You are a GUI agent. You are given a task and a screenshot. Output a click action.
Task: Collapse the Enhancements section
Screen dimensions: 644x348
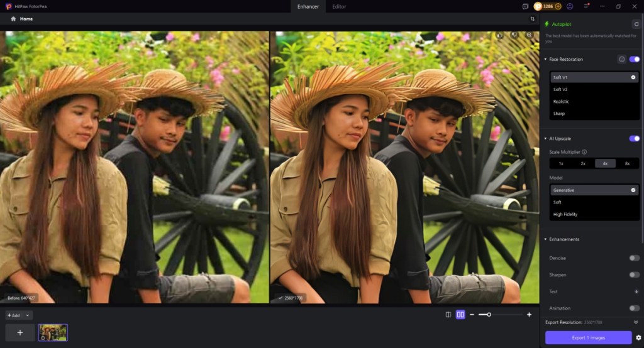(x=545, y=239)
